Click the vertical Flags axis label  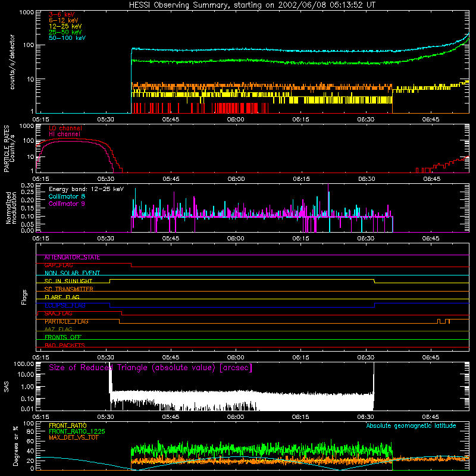pos(24,297)
